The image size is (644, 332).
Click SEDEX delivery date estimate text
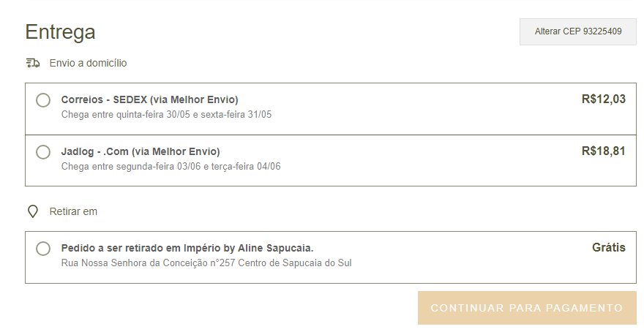pyautogui.click(x=166, y=115)
